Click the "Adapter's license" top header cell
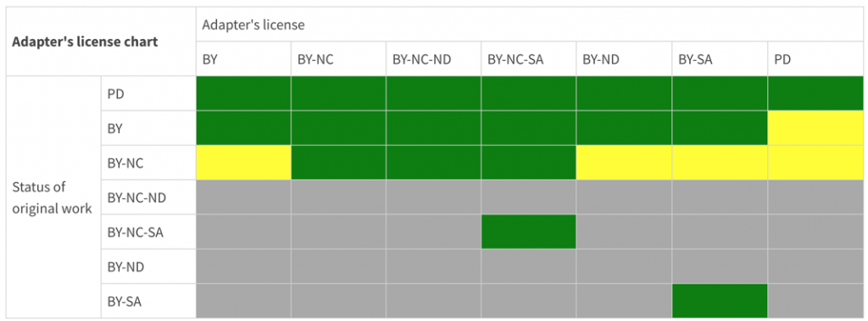 tap(530, 25)
